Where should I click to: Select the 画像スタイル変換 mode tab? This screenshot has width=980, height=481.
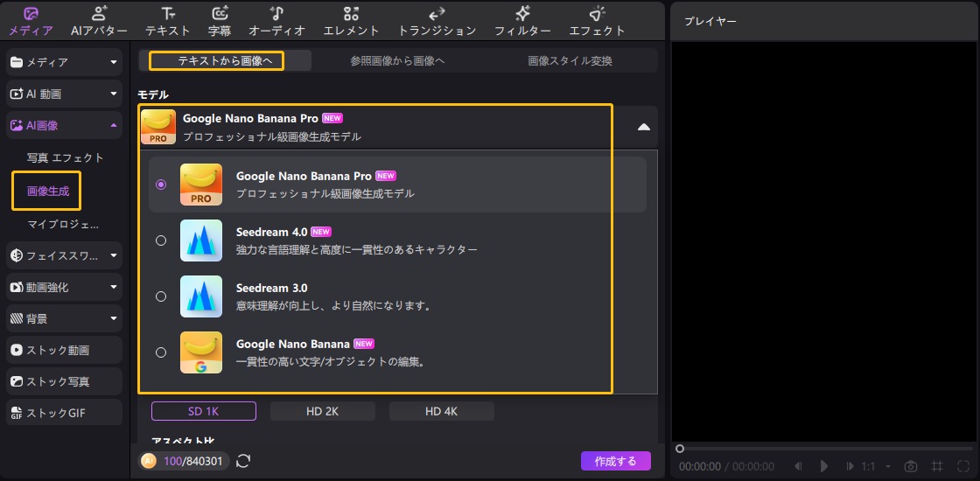pos(570,60)
